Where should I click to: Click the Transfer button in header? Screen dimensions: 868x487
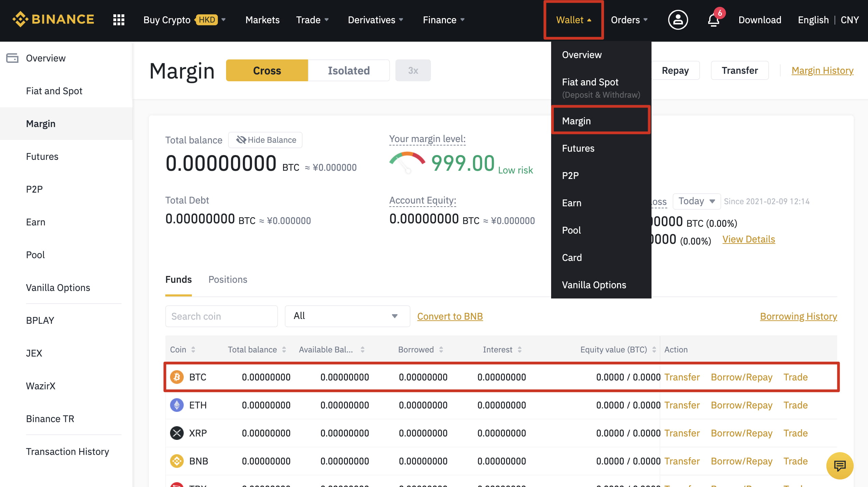coord(740,70)
